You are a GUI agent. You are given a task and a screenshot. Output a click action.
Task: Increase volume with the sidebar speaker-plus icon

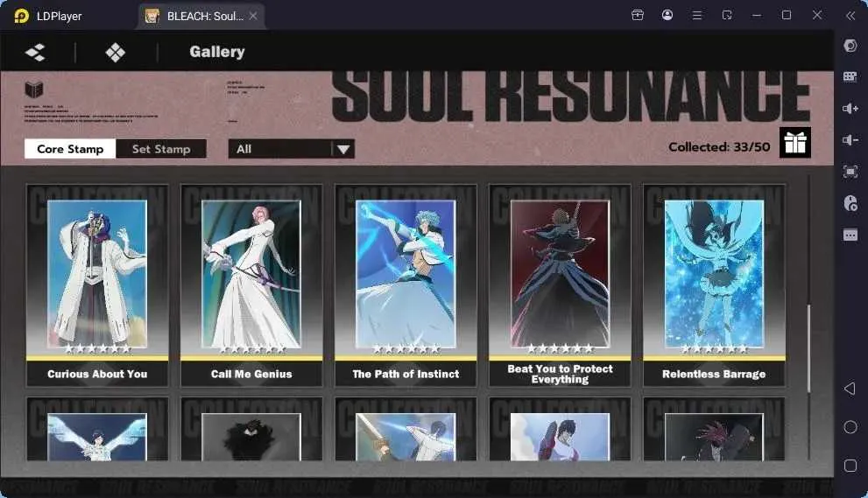(x=850, y=109)
